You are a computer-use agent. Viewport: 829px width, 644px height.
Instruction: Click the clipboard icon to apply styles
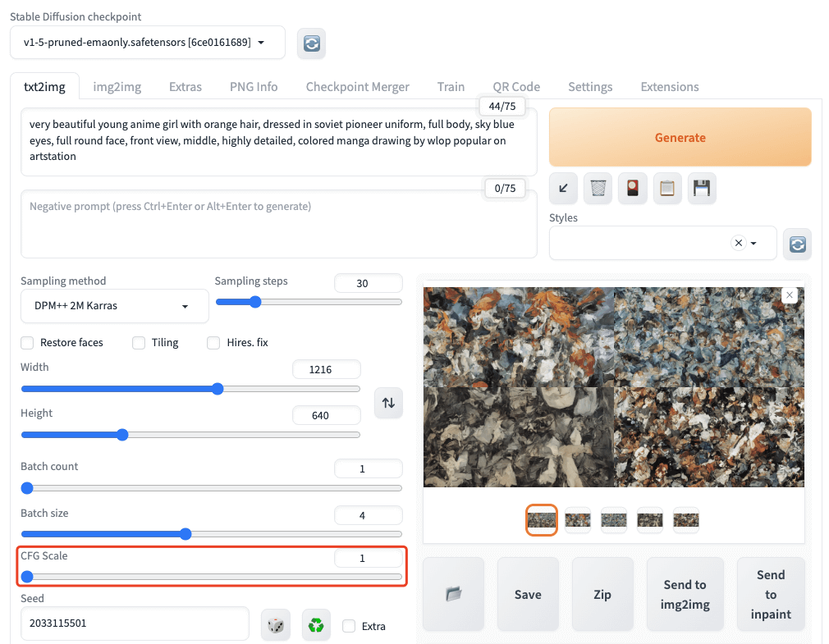point(667,188)
